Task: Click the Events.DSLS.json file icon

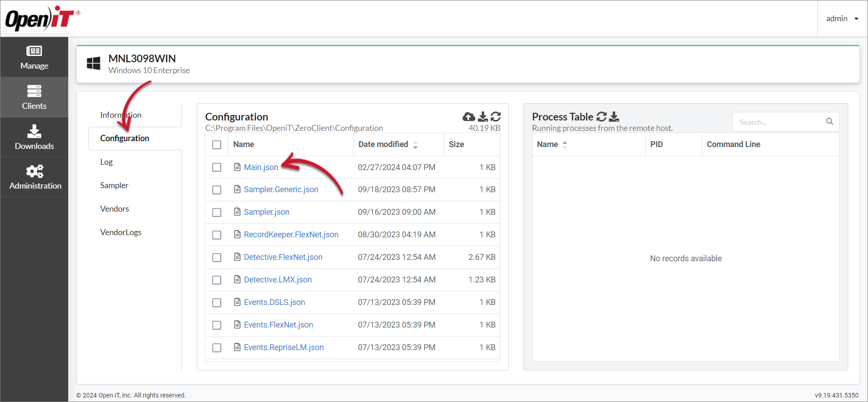Action: pos(237,302)
